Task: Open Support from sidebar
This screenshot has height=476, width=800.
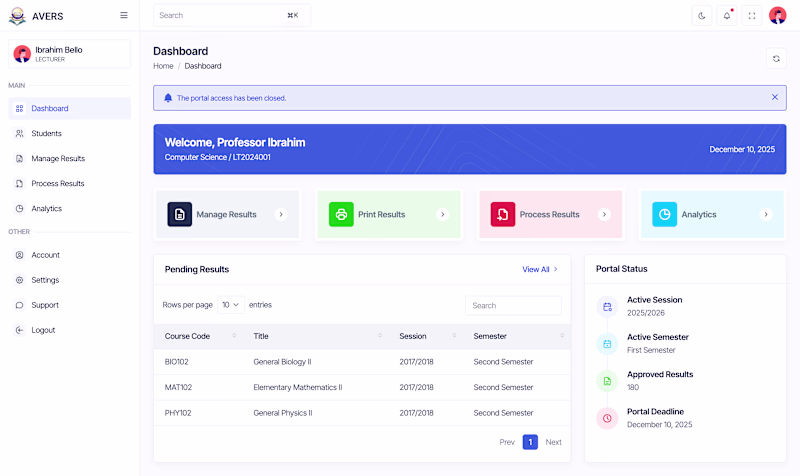Action: tap(69, 305)
